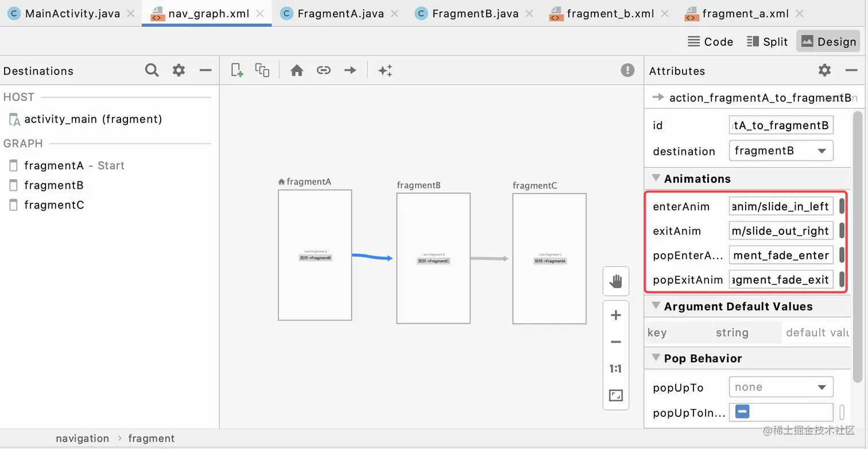
Task: Click fragment in the breadcrumb
Action: [x=151, y=438]
